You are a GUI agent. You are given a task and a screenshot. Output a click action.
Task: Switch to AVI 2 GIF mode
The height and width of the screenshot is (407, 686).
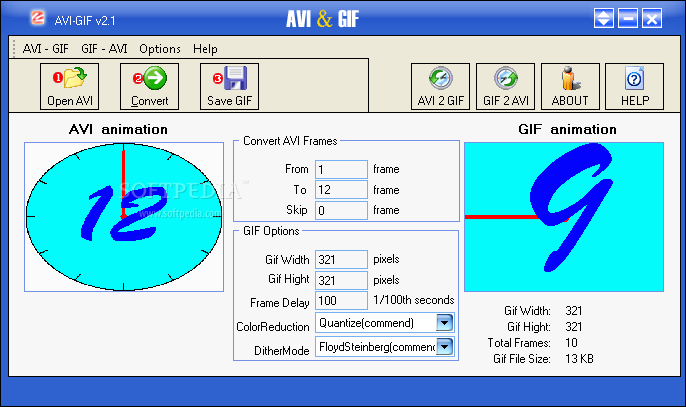pyautogui.click(x=441, y=86)
